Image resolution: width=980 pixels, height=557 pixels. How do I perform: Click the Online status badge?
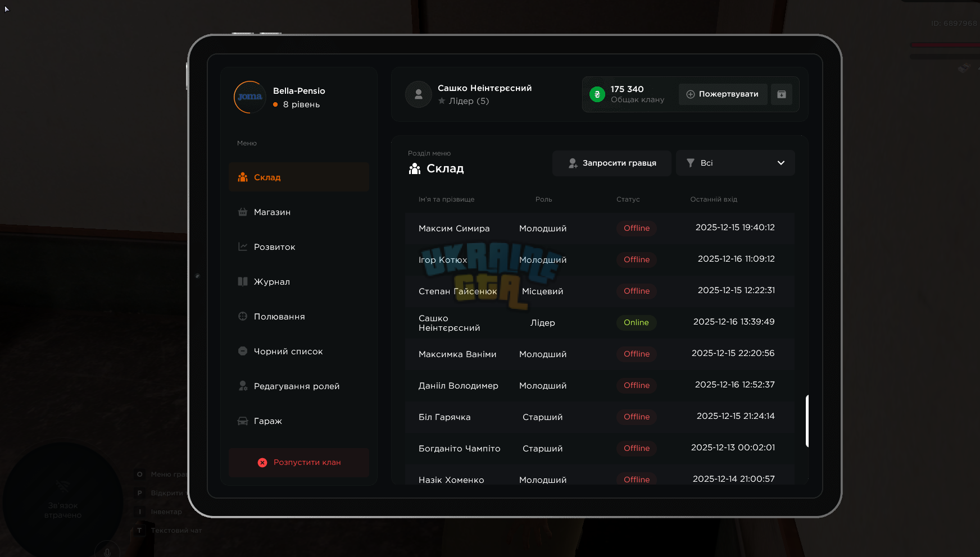click(x=636, y=322)
